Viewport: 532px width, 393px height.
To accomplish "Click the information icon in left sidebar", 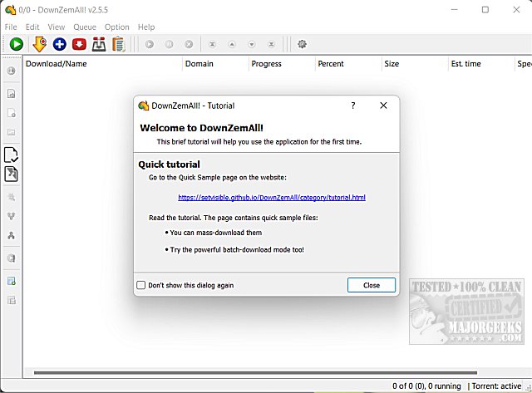I will pyautogui.click(x=11, y=71).
